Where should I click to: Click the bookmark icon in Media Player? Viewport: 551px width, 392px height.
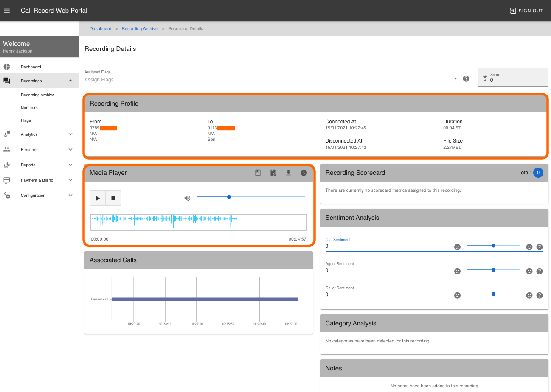(x=258, y=173)
